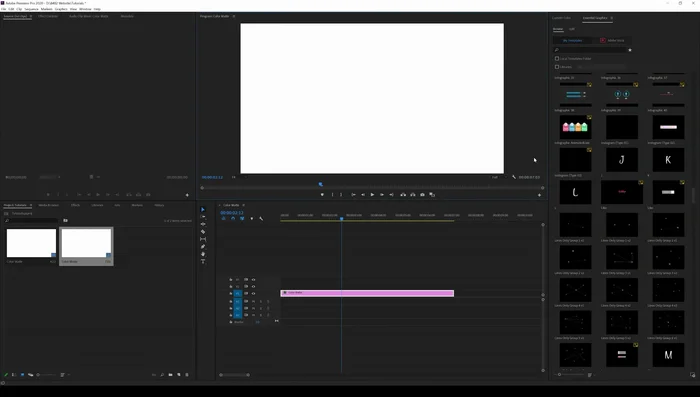Viewport: 700px width, 397px height.
Task: Open Program Monitor settings wrench
Action: 514,177
